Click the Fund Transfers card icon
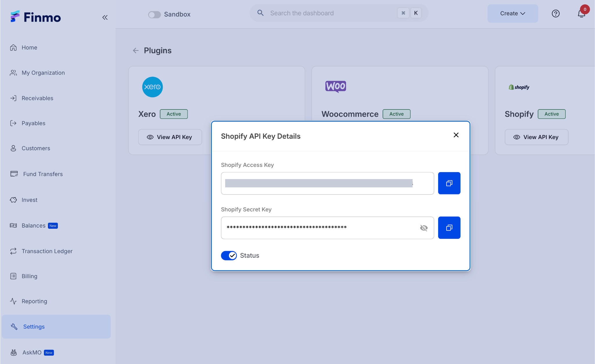Viewport: 595px width, 364px height. (14, 174)
